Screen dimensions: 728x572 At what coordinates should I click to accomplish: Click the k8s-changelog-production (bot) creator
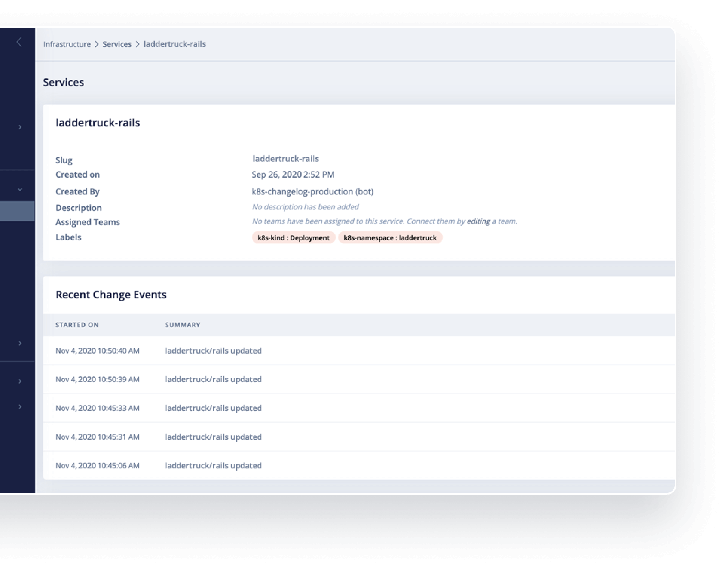click(x=313, y=192)
